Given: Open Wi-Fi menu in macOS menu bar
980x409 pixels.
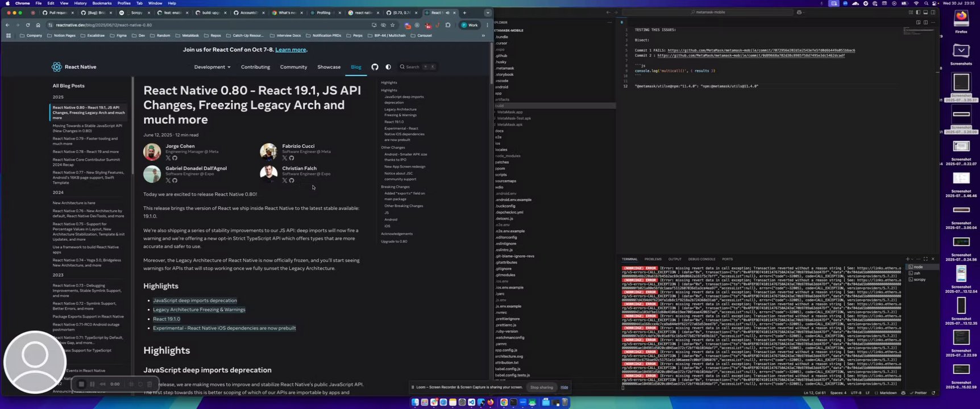Looking at the screenshot, I should click(916, 3).
